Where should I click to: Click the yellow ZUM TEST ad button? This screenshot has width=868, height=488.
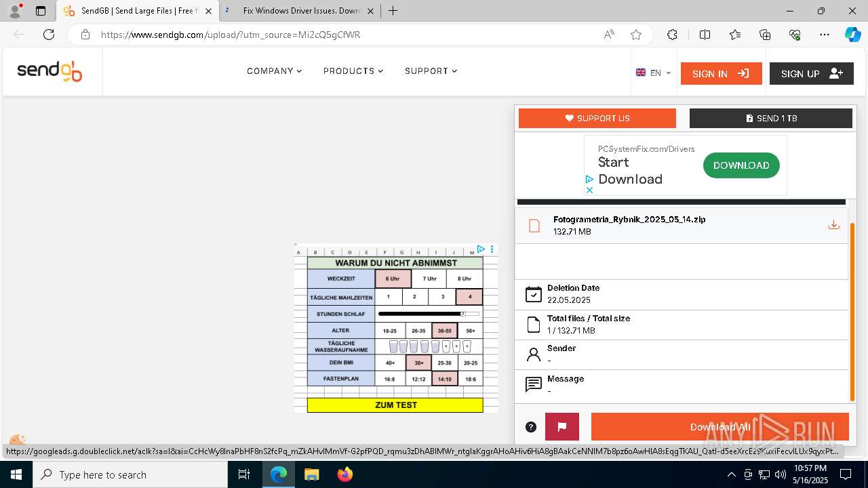(x=395, y=405)
